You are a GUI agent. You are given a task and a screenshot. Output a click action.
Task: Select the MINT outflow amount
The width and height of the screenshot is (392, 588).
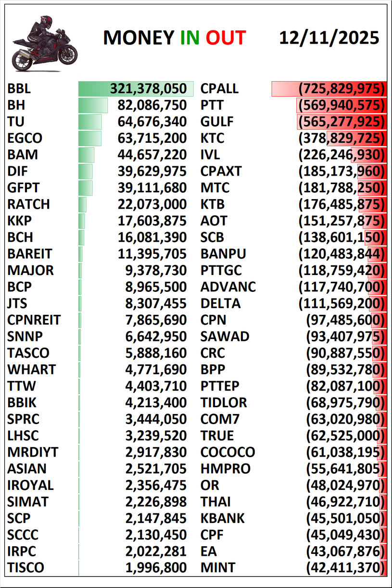(346, 568)
